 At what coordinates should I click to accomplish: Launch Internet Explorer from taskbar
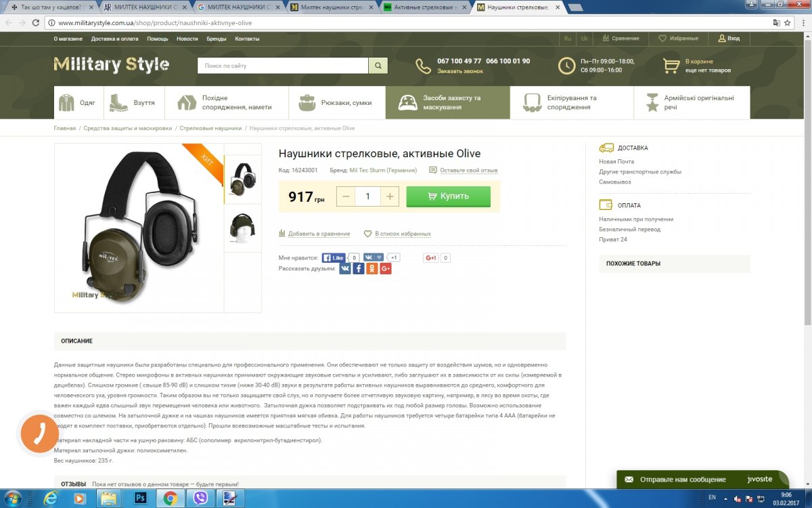click(x=51, y=499)
